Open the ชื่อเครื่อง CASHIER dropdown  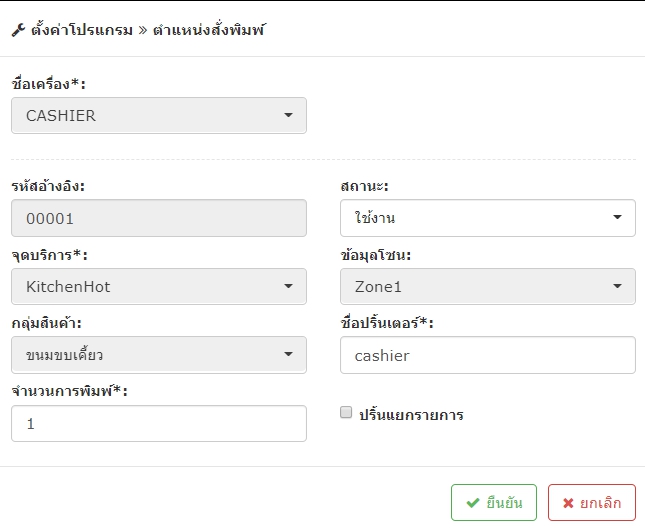(159, 116)
